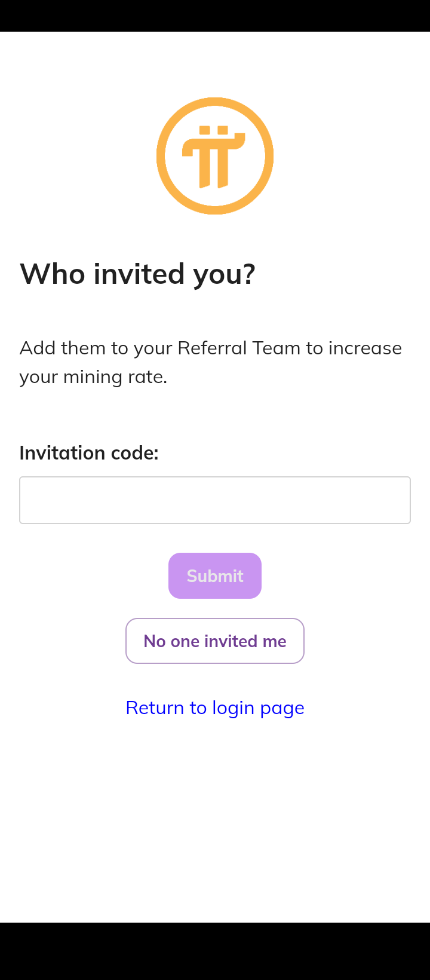The height and width of the screenshot is (980, 430).
Task: Select the round Pi coin icon at top
Action: point(215,156)
